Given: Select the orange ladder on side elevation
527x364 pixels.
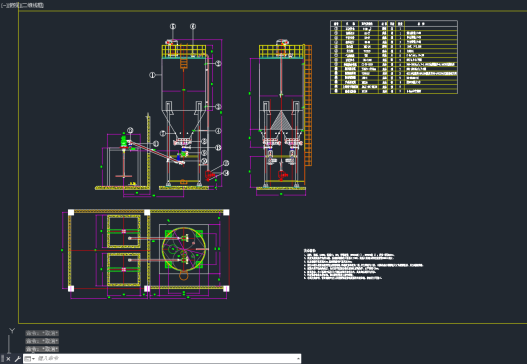Looking at the screenshot, I should 308,105.
